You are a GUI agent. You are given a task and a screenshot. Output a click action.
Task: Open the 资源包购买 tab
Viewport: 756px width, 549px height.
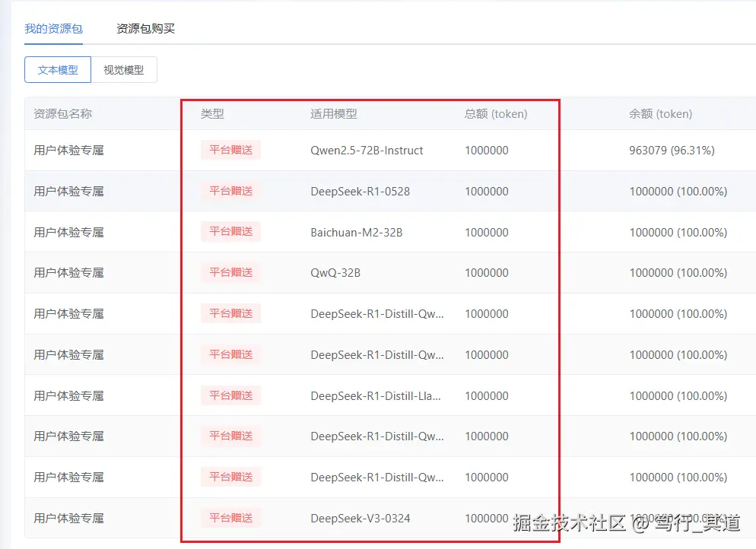click(145, 29)
